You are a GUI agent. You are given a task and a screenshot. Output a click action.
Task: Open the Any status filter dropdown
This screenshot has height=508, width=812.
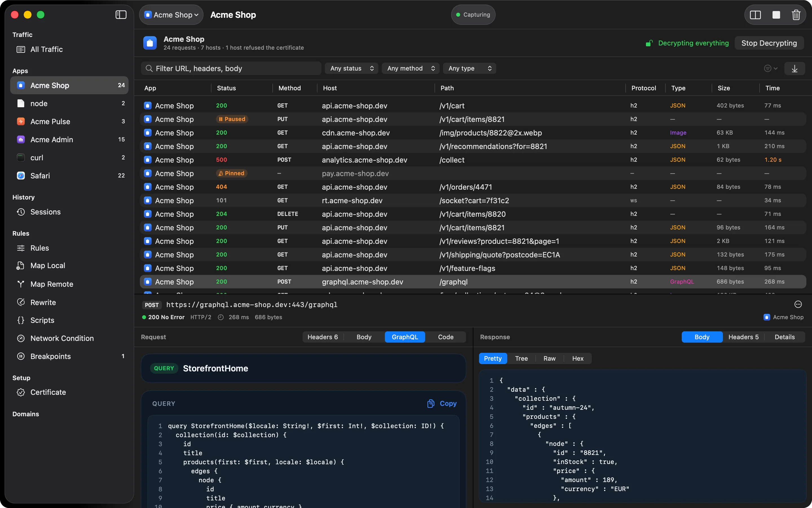pyautogui.click(x=351, y=69)
